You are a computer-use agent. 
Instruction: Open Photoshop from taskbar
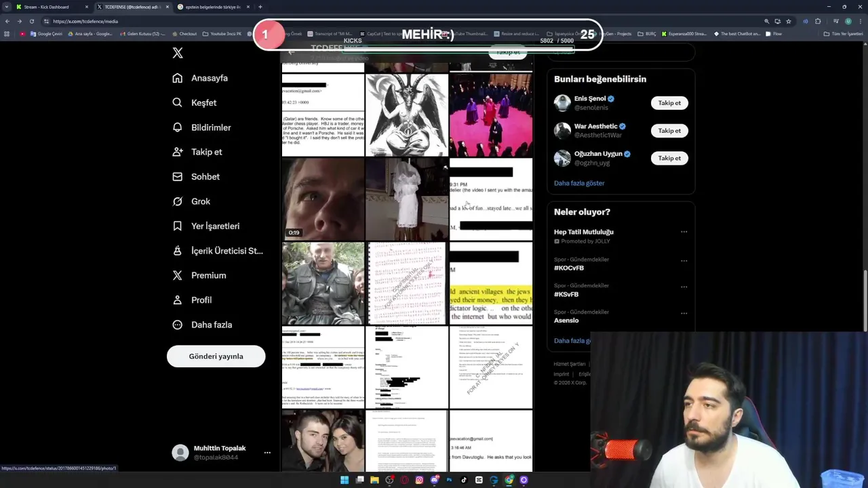tap(449, 480)
